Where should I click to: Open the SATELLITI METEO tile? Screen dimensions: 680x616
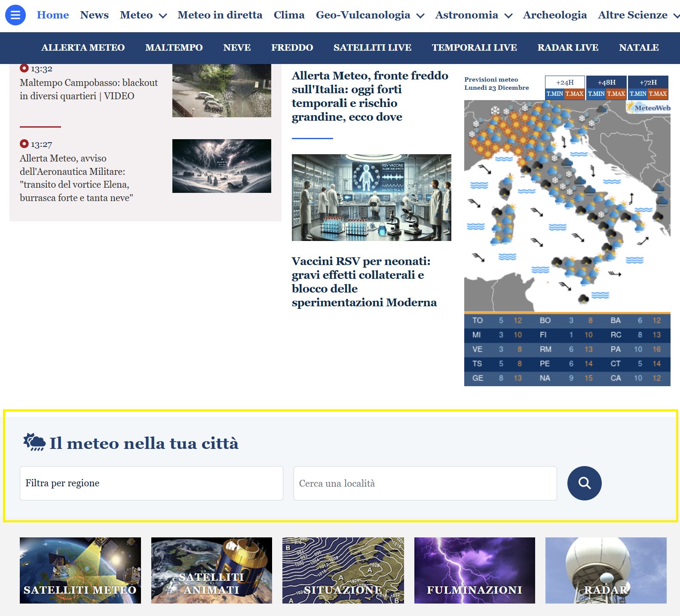80,570
